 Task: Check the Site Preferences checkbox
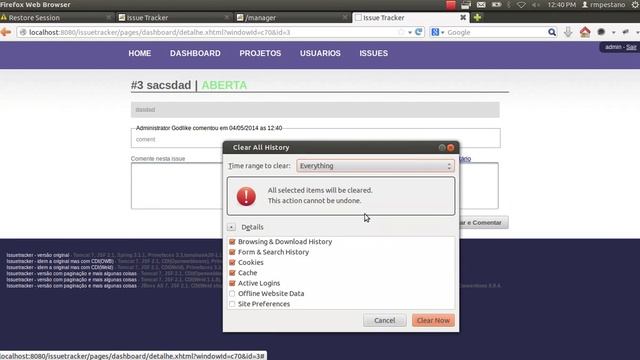[x=232, y=304]
